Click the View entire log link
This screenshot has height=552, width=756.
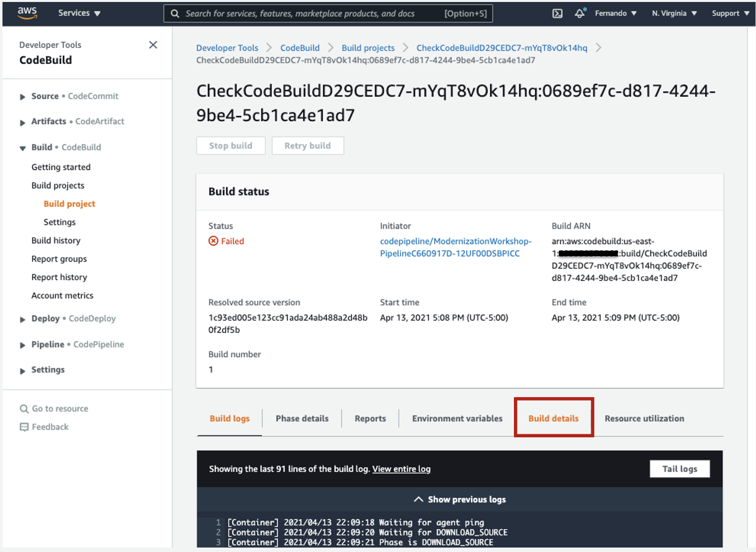(x=401, y=469)
